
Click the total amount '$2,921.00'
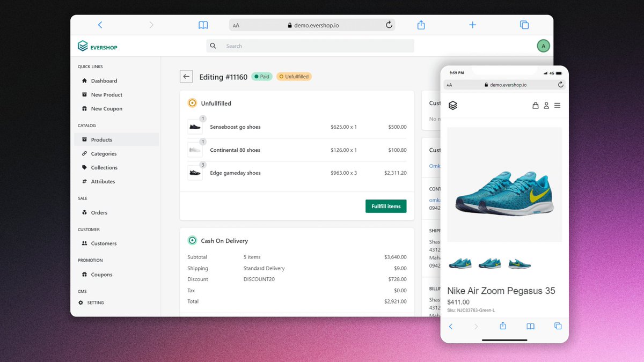click(396, 301)
